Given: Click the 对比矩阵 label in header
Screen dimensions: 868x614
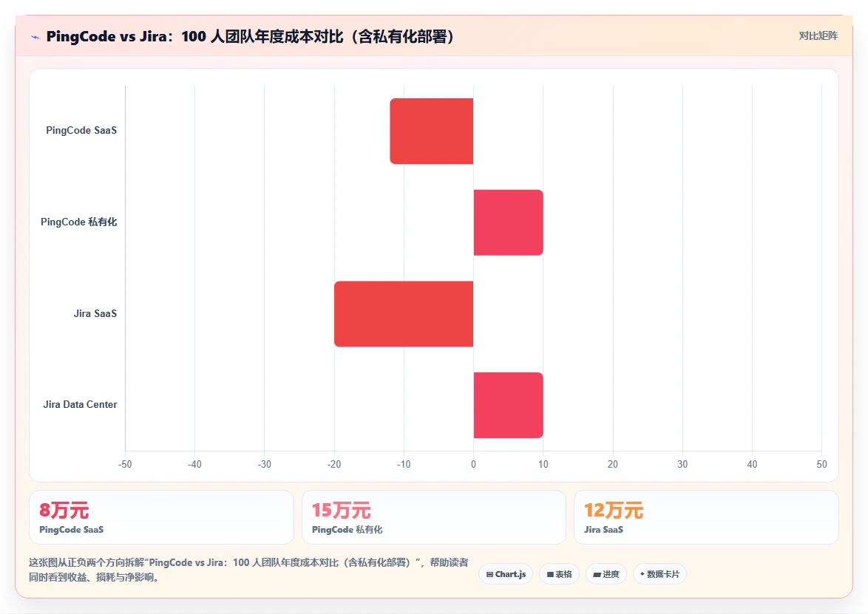Looking at the screenshot, I should coord(818,36).
